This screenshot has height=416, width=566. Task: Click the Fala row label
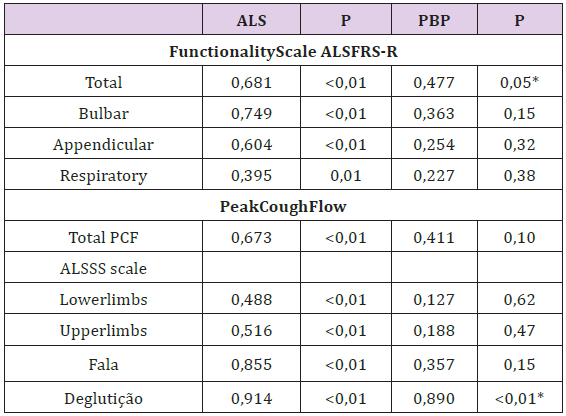click(104, 364)
